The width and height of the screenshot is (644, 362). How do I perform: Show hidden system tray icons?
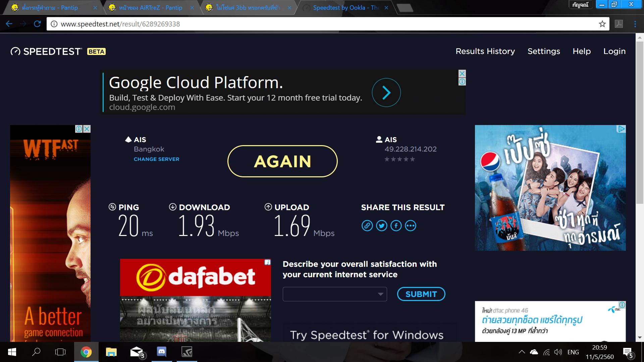[522, 352]
